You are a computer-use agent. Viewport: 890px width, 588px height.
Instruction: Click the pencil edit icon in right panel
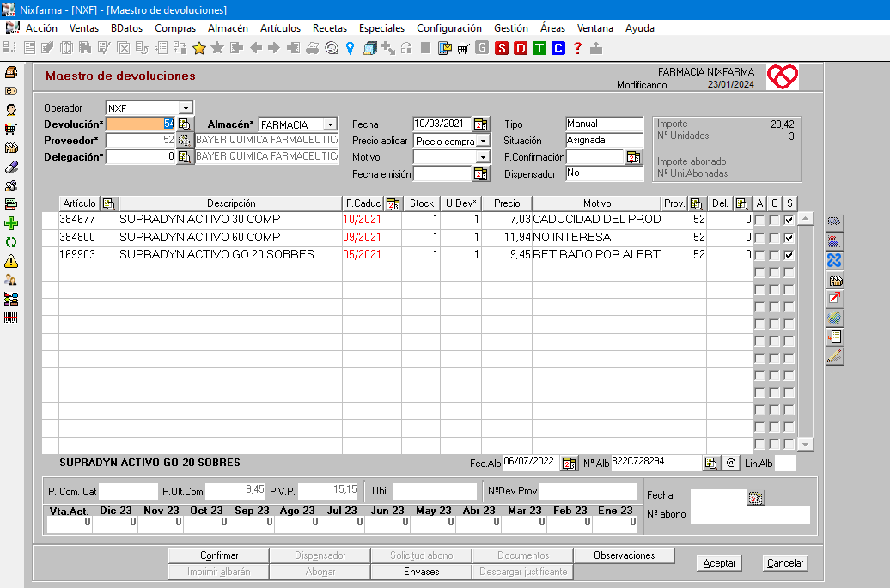coord(834,356)
